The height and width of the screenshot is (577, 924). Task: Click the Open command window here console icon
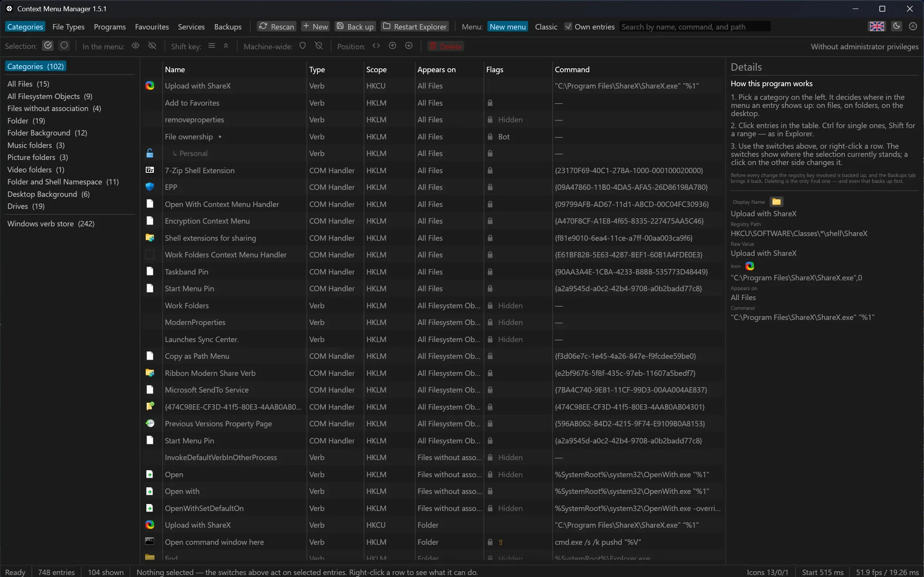150,541
